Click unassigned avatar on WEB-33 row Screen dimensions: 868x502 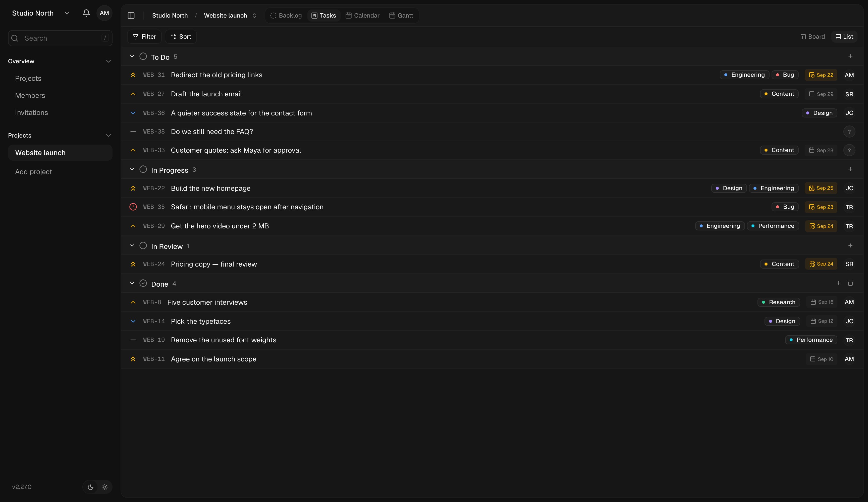pos(849,150)
